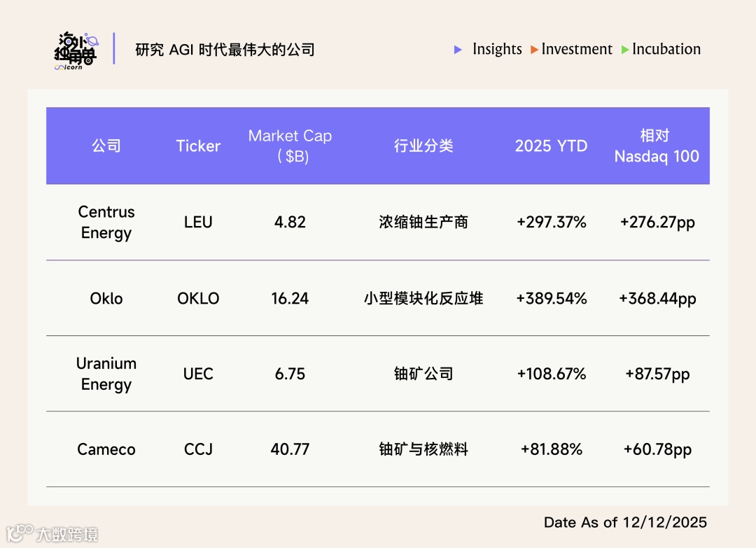Image resolution: width=756 pixels, height=548 pixels.
Task: Select the OKLO ticker cell
Action: [198, 298]
